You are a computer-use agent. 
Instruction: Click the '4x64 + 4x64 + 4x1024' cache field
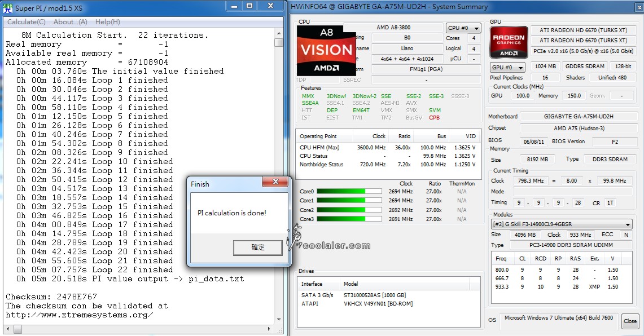coord(407,59)
